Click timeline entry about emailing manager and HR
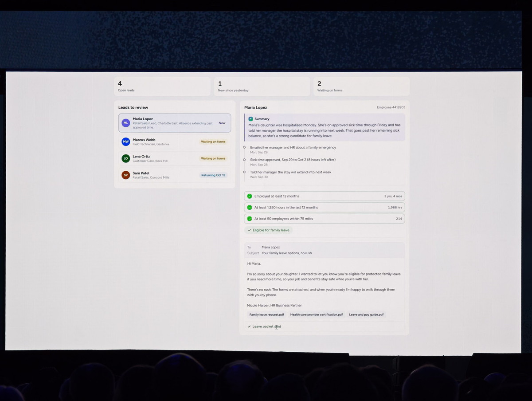532x401 pixels. pos(293,149)
